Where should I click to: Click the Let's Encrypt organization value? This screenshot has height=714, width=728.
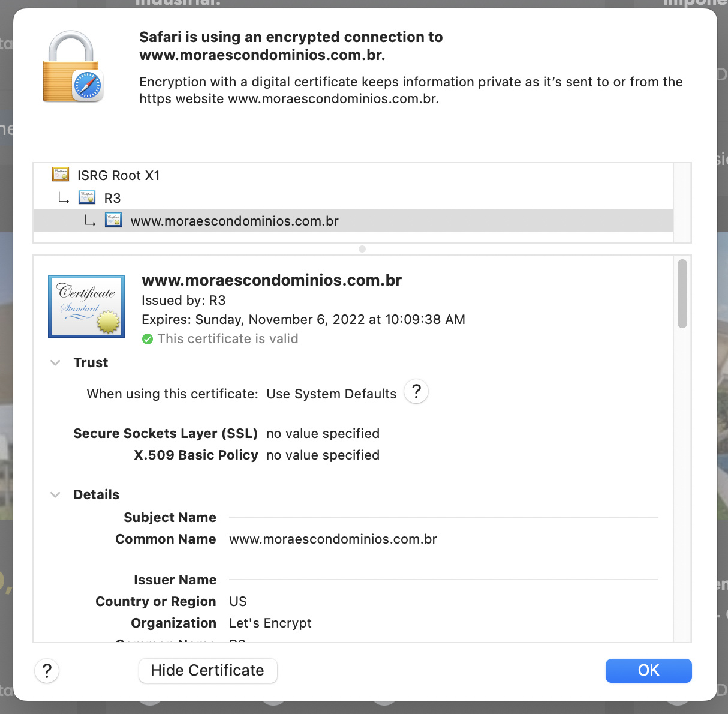click(270, 623)
